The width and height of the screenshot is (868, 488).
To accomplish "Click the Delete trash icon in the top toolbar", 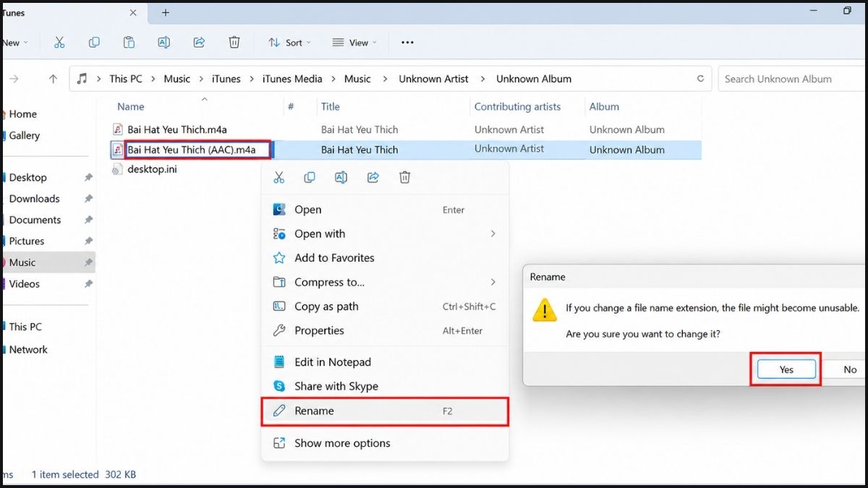I will pyautogui.click(x=234, y=43).
